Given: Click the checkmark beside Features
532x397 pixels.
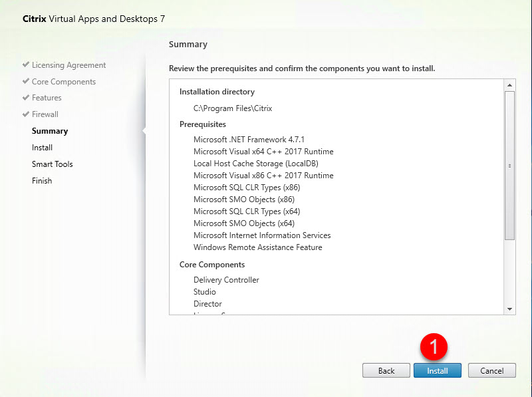Looking at the screenshot, I should [x=25, y=98].
